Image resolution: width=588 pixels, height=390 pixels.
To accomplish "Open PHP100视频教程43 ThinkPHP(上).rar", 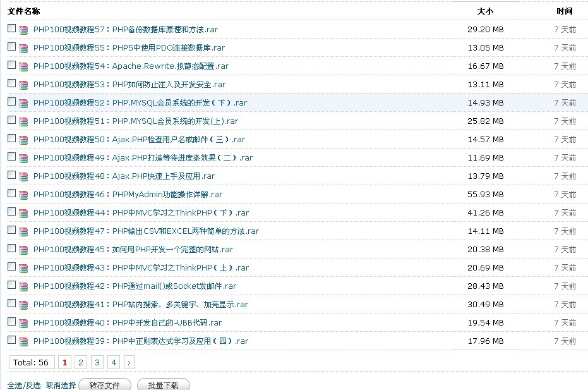I will (141, 267).
